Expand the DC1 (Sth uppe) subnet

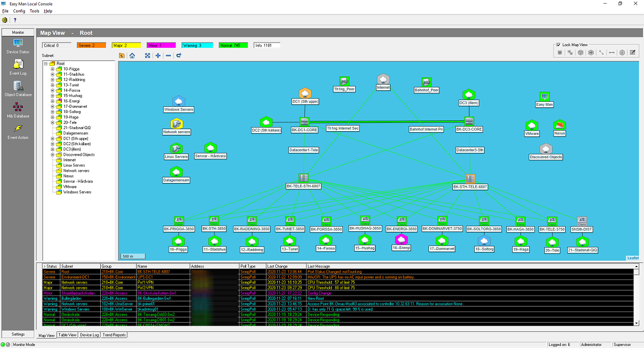(x=52, y=138)
